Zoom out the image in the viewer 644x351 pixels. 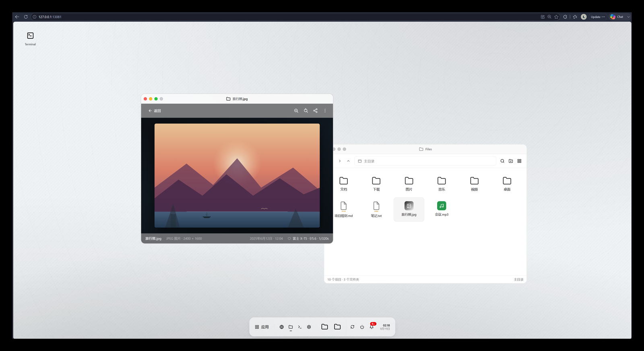click(x=296, y=111)
